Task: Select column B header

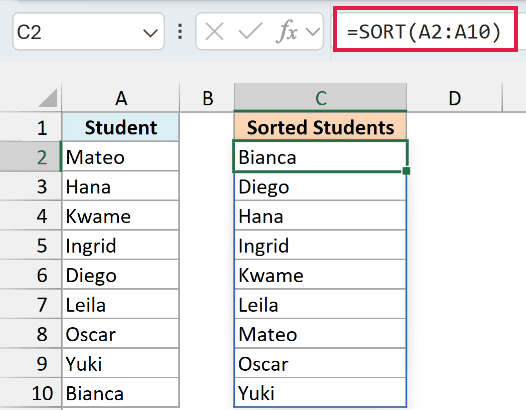Action: tap(207, 98)
